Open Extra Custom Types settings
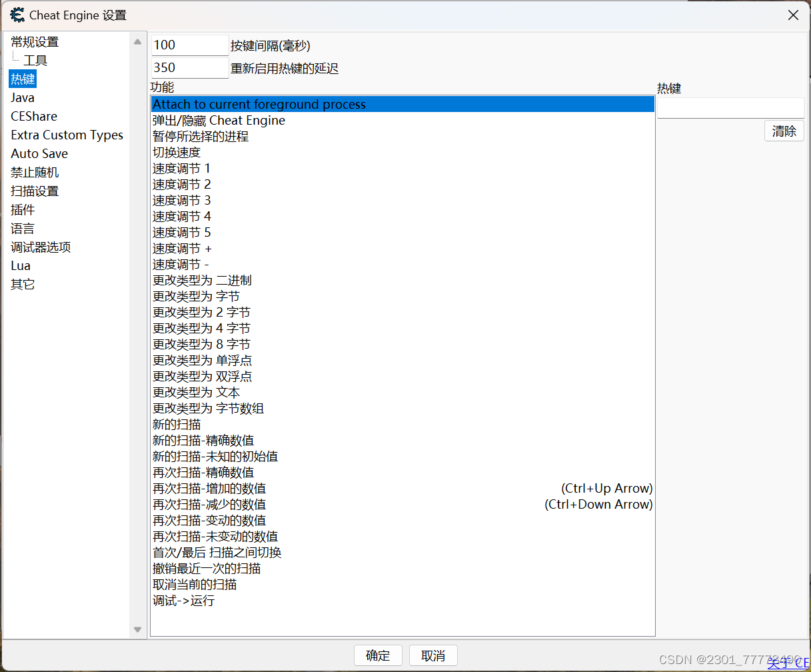 coord(67,135)
